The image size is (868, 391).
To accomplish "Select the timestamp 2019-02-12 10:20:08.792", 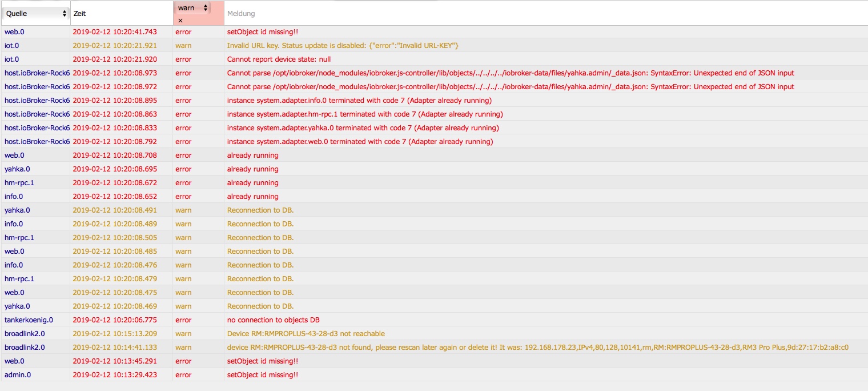I will (x=115, y=142).
